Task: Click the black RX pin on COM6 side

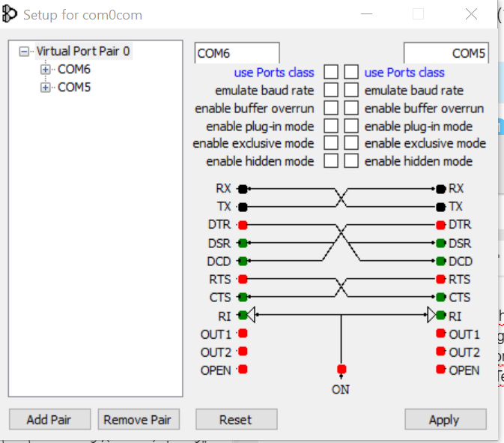Action: [x=243, y=189]
